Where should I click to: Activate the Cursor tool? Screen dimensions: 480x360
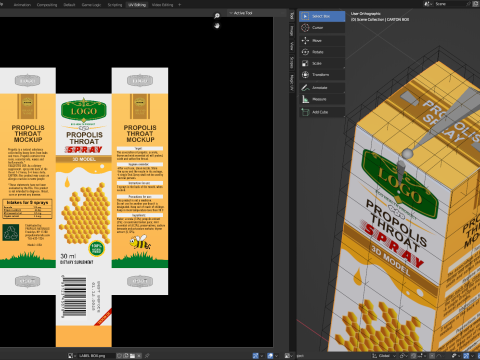click(x=322, y=28)
